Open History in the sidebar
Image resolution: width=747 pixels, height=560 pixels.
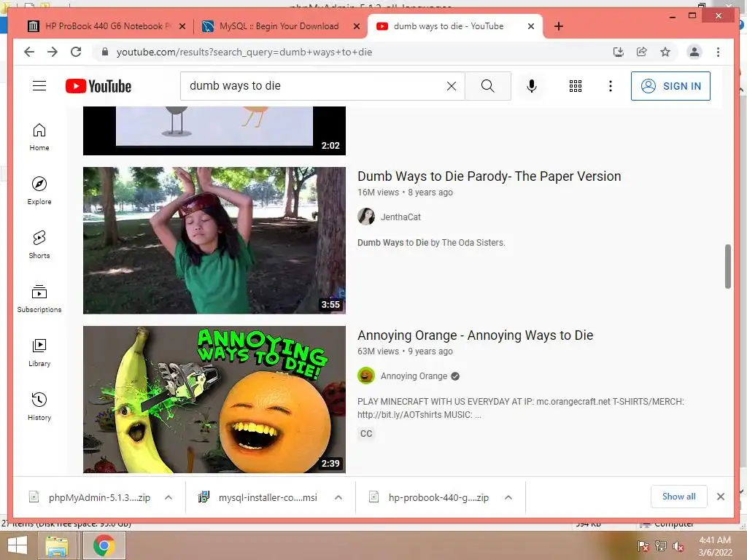tap(39, 407)
